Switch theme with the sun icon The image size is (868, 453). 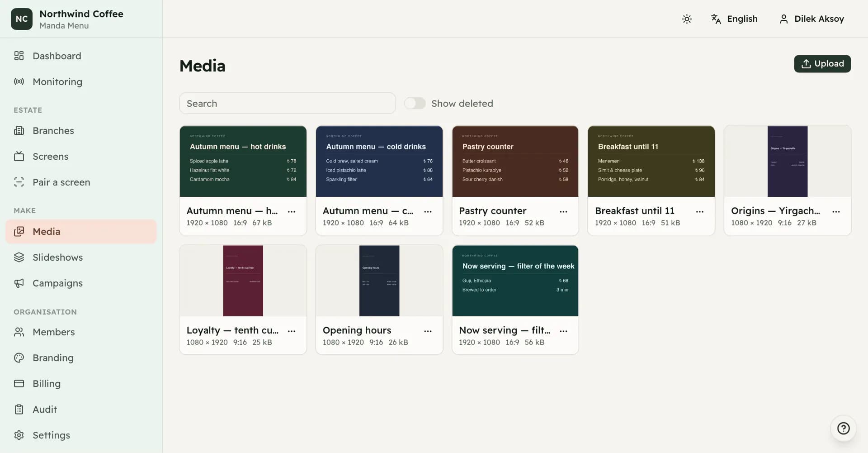tap(687, 19)
